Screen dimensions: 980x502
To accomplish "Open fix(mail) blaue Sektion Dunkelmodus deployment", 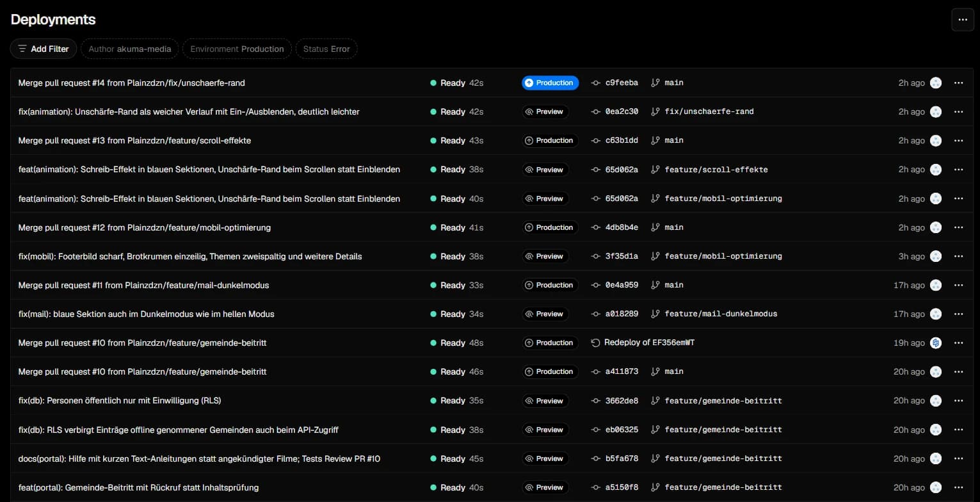I will pos(146,314).
